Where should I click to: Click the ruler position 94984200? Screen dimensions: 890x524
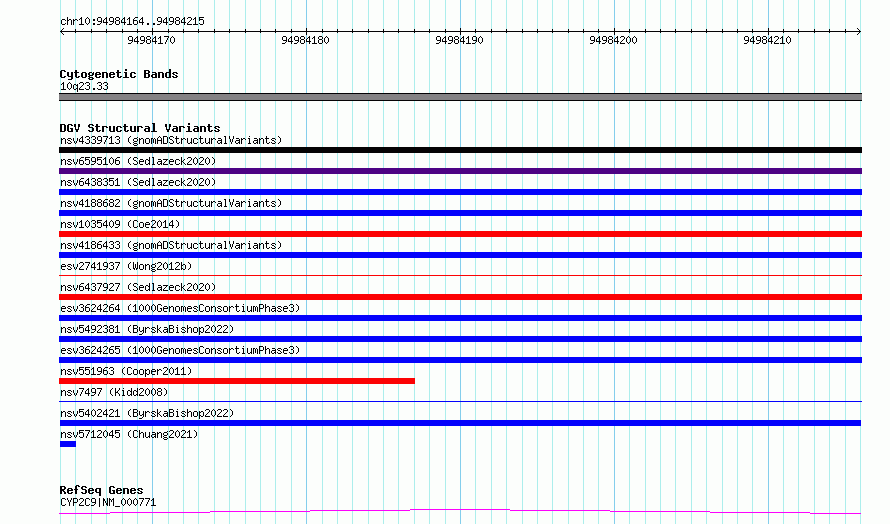tap(613, 40)
